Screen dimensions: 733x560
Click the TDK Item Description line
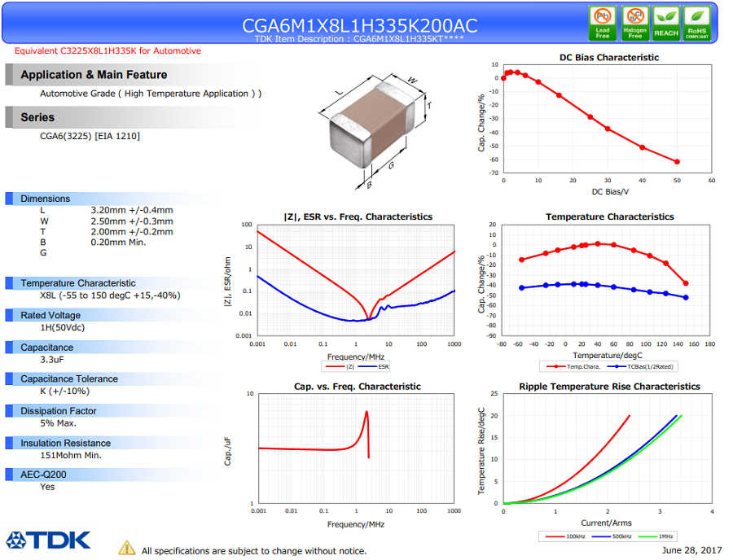(359, 39)
